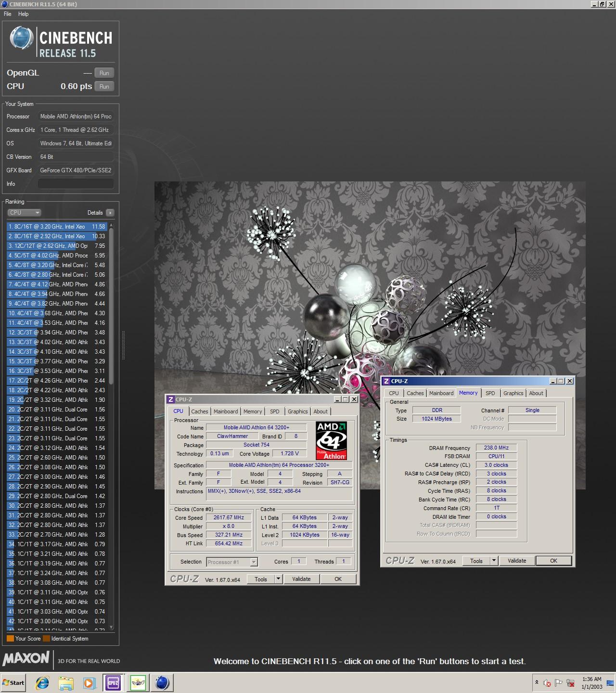
Task: Click the Processor field in Your System
Action: [76, 116]
